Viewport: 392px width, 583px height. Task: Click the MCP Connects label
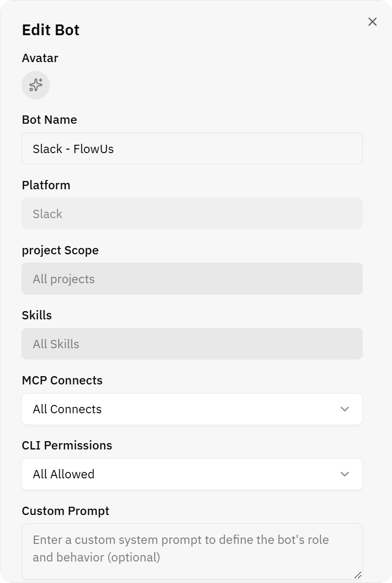pyautogui.click(x=62, y=381)
